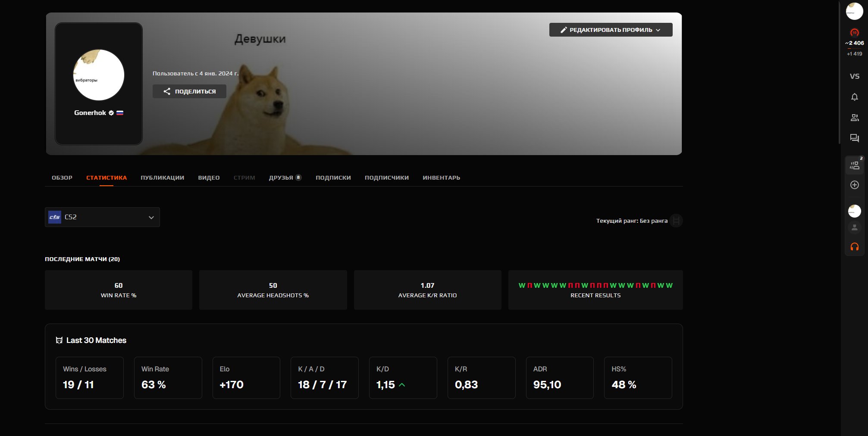Open the notifications bell in sidebar

point(854,97)
